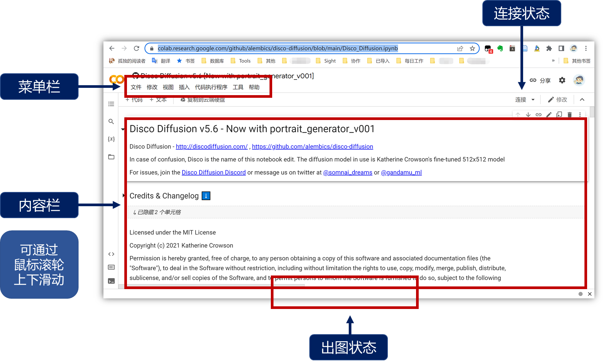Image resolution: width=605 pixels, height=364 pixels.
Task: Click the notebook vertical scrollbar
Action: (x=592, y=112)
